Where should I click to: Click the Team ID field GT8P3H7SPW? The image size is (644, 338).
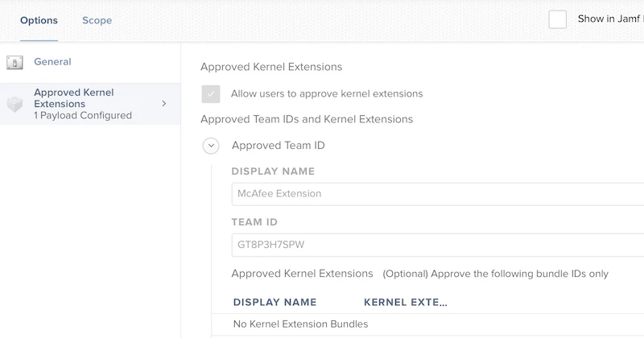438,245
